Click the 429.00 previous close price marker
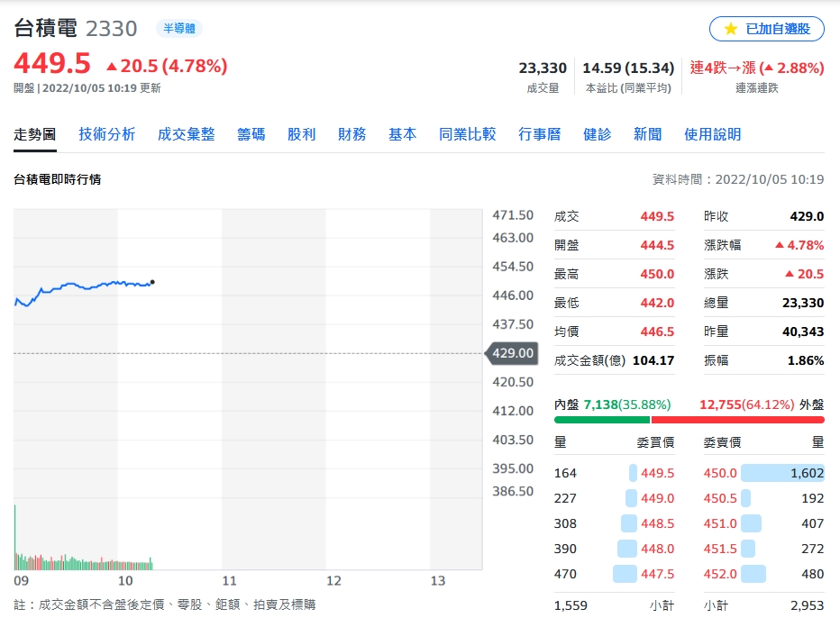 click(512, 353)
